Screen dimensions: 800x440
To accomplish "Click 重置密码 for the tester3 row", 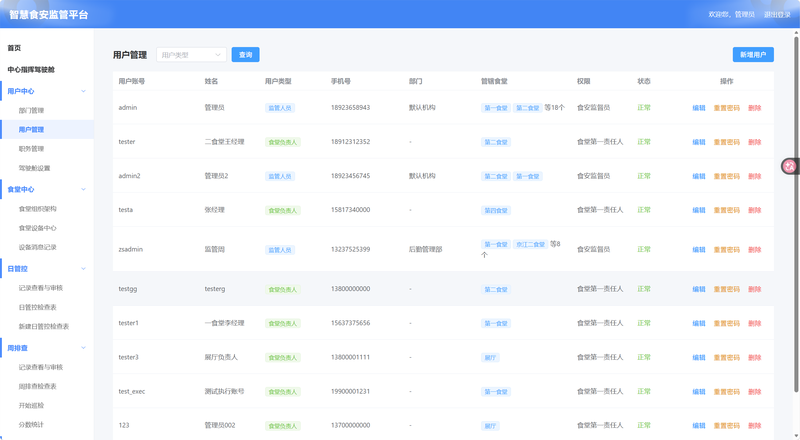I will click(727, 357).
